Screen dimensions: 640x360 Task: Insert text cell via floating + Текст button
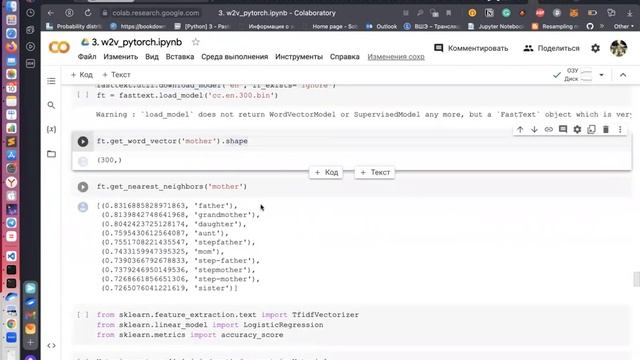coord(375,172)
